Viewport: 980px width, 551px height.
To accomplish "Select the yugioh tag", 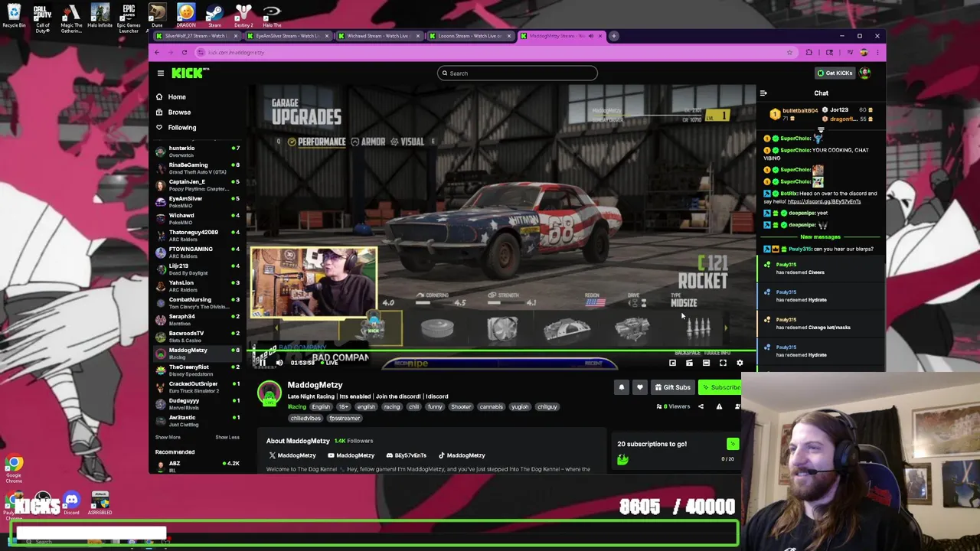I will click(520, 407).
